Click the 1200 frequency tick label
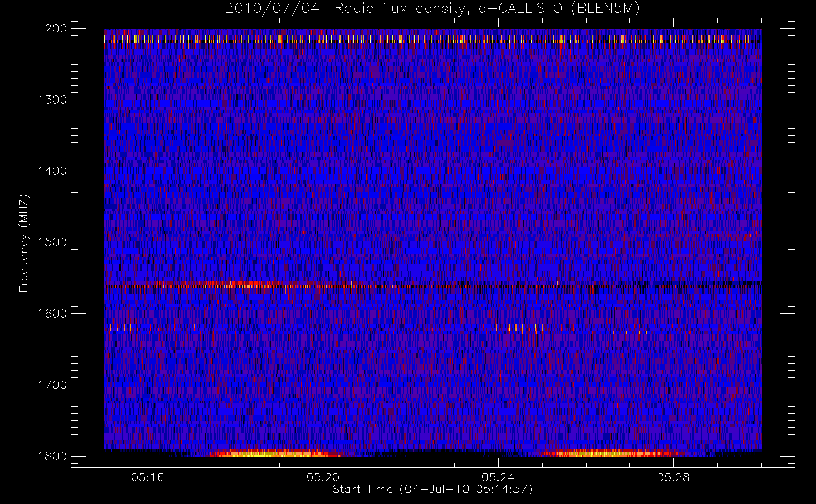816x504 pixels. (52, 29)
